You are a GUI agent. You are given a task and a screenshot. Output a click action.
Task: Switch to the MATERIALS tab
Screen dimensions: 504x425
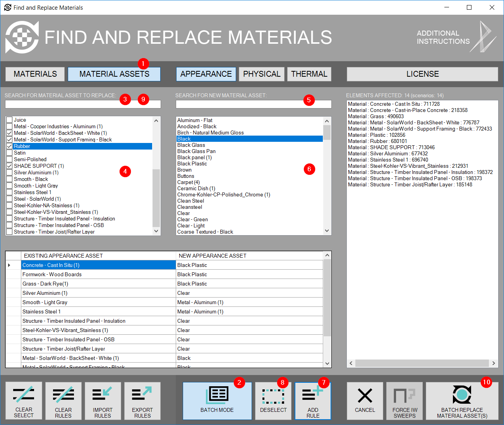[34, 74]
